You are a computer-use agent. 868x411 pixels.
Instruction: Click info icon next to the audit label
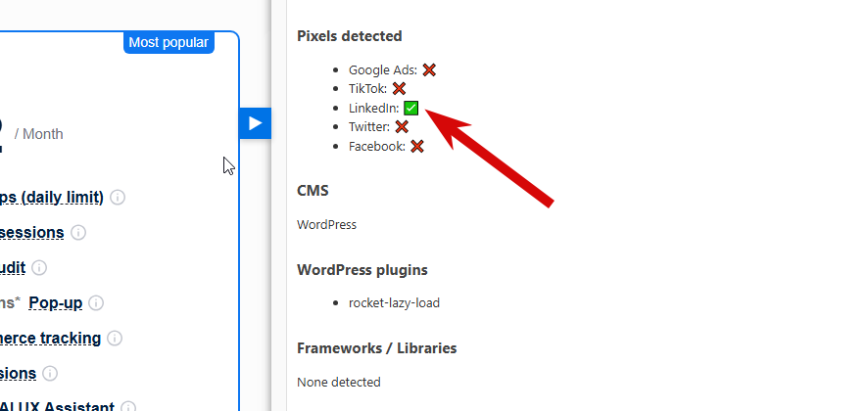coord(39,267)
